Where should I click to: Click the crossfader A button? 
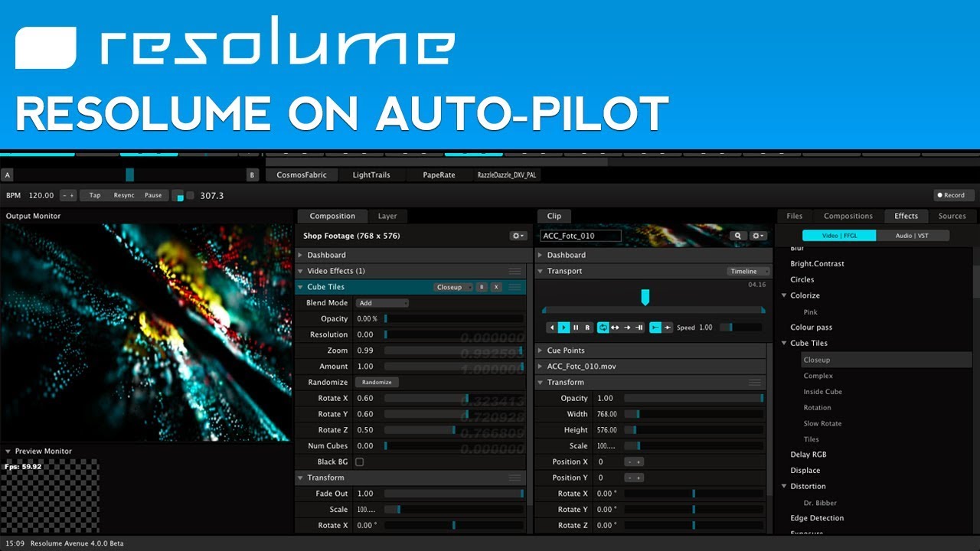[7, 175]
